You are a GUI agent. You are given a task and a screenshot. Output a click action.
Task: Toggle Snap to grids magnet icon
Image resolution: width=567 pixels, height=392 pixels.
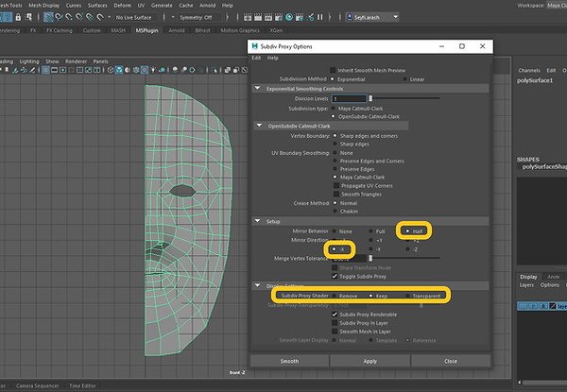tap(48, 17)
